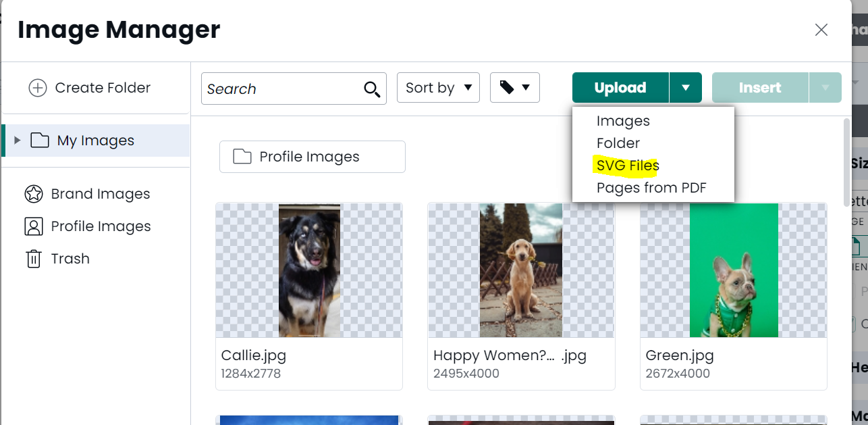Click the plus icon next to Create Folder

[38, 87]
